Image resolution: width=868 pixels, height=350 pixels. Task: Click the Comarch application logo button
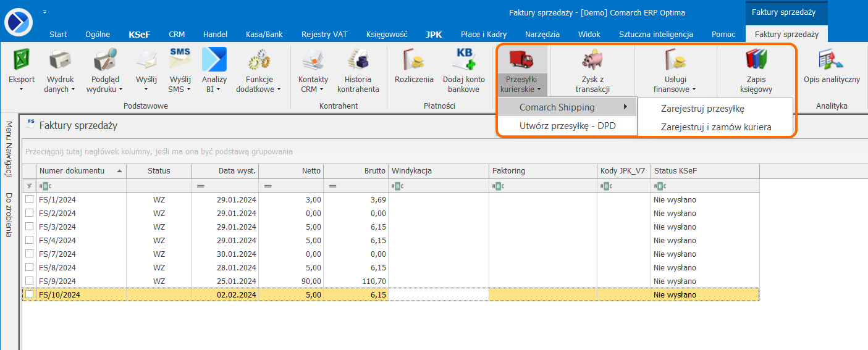19,22
